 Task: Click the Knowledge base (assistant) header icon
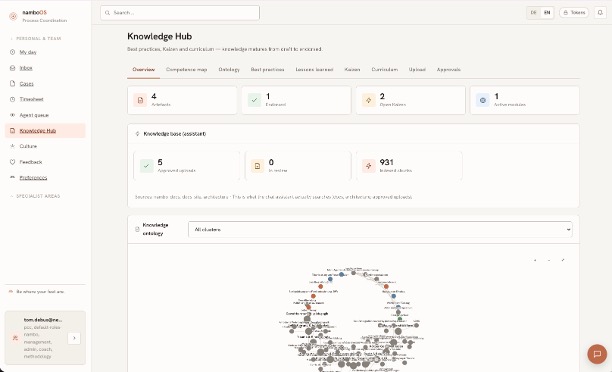[x=137, y=134]
